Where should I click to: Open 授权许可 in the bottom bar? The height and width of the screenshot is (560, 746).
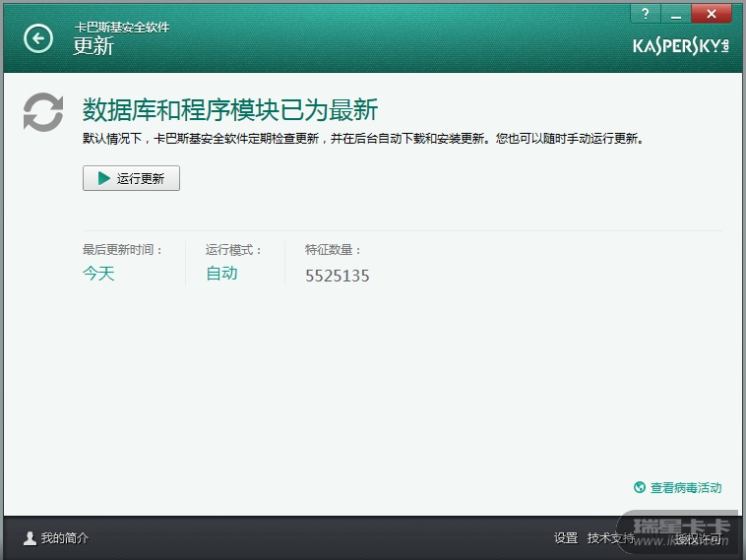[x=698, y=538]
